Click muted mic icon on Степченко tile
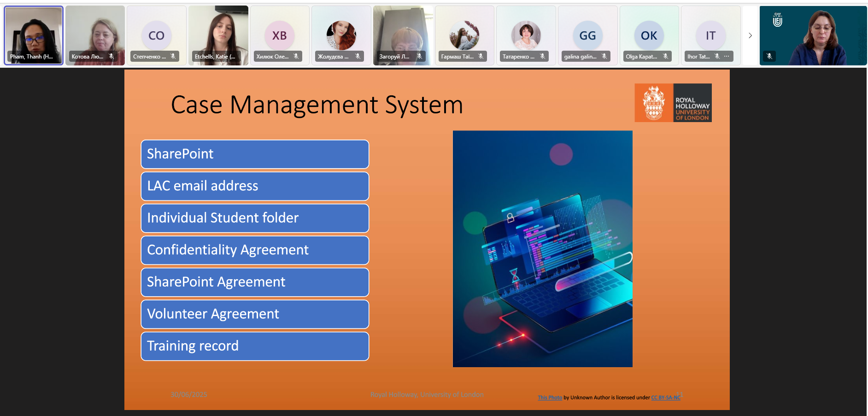 click(x=173, y=56)
